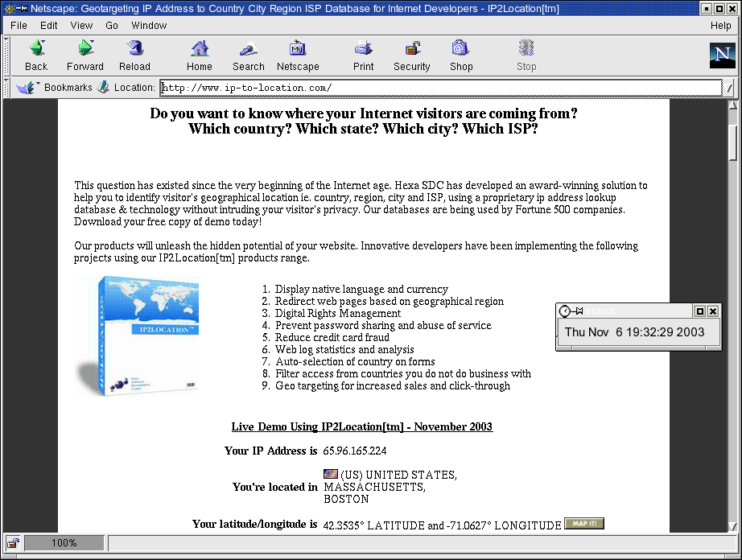Viewport: 742px width, 560px height.
Task: Open the Go menu
Action: tap(112, 26)
